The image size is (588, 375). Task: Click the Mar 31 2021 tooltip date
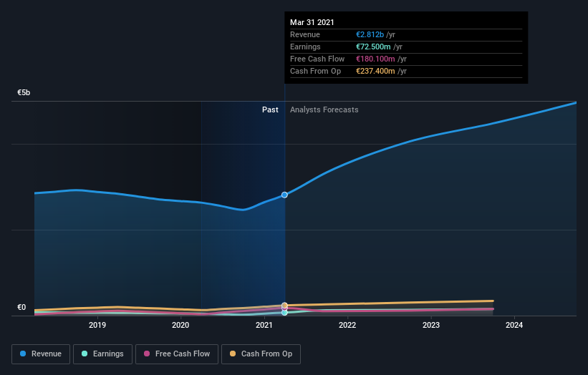click(312, 22)
